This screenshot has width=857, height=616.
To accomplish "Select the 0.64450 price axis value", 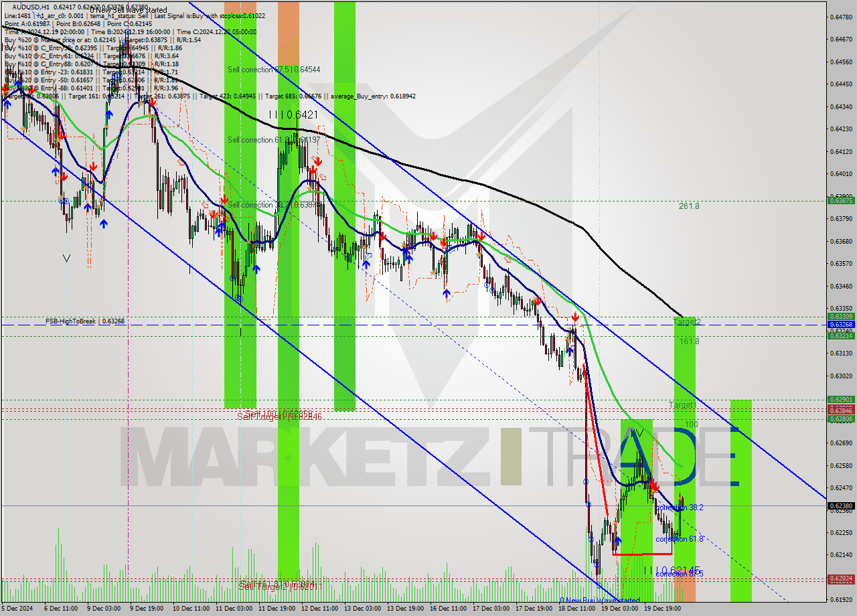I will 841,84.
